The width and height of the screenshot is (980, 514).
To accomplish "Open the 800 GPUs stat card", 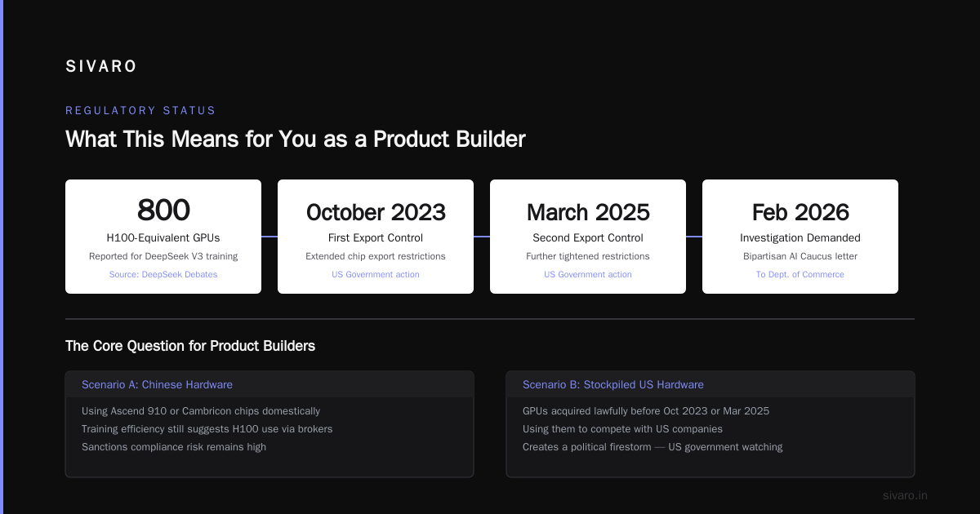I will (x=163, y=237).
